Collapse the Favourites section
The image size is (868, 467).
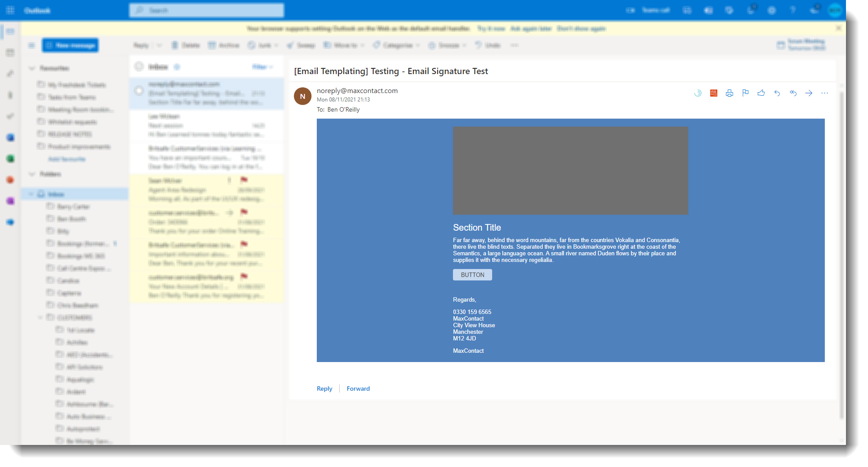tap(32, 68)
